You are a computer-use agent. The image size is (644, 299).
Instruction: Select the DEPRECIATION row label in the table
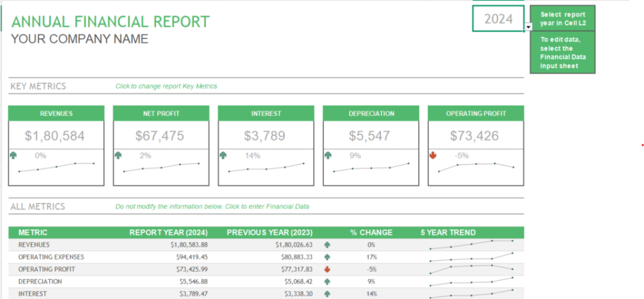pos(40,282)
